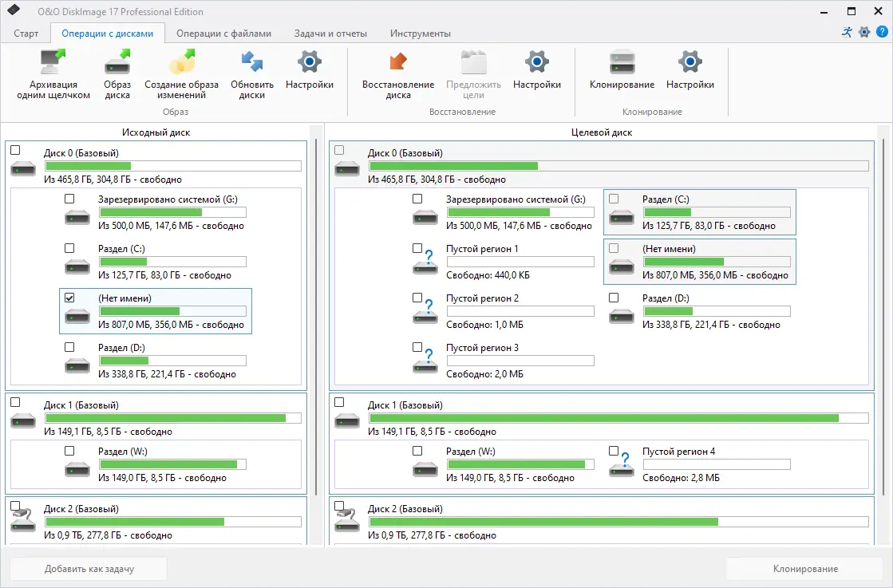
Task: Check source Диск 1 checkbox
Action: [15, 402]
